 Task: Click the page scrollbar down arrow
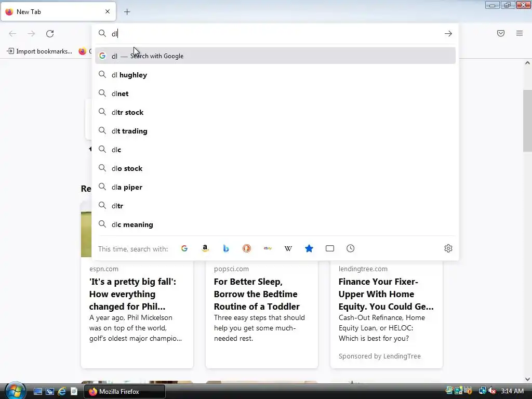tap(527, 379)
